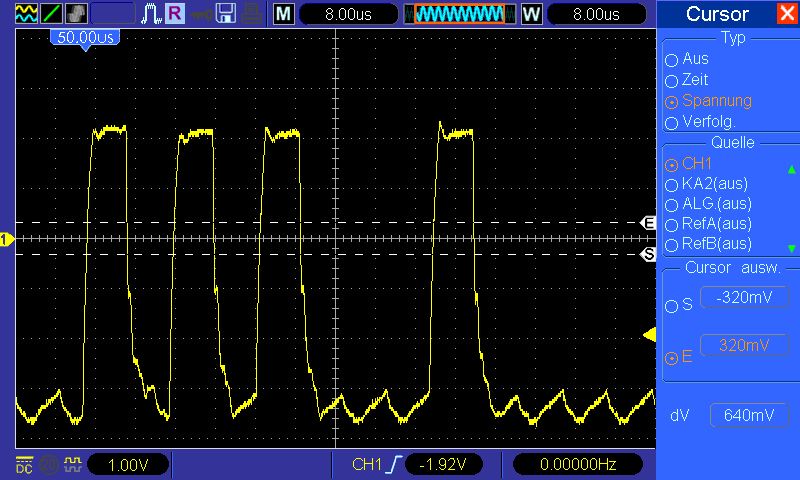Click the grayed key lock icon
The image size is (800, 480).
point(201,14)
